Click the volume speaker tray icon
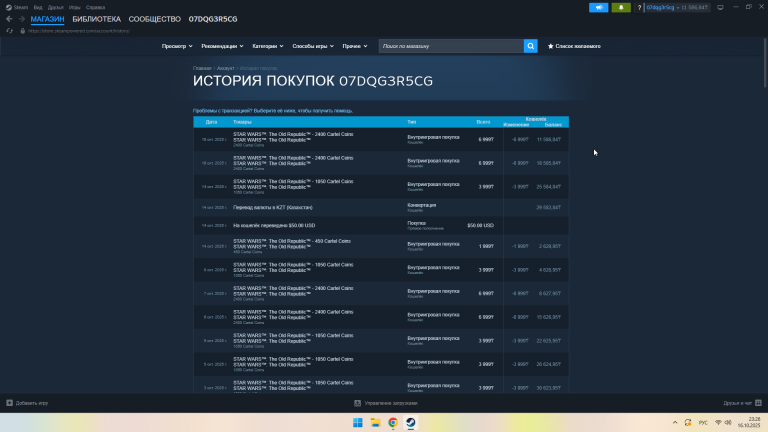The image size is (768, 432). (728, 423)
